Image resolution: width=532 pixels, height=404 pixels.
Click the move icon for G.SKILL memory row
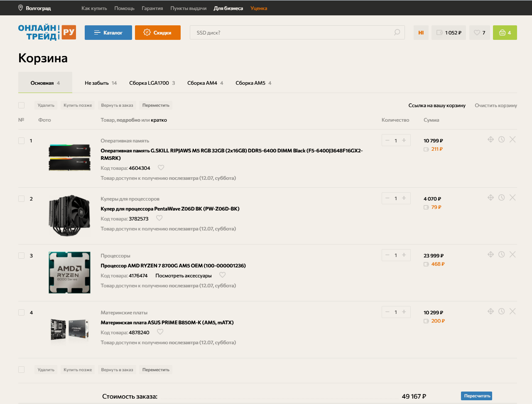coord(491,140)
